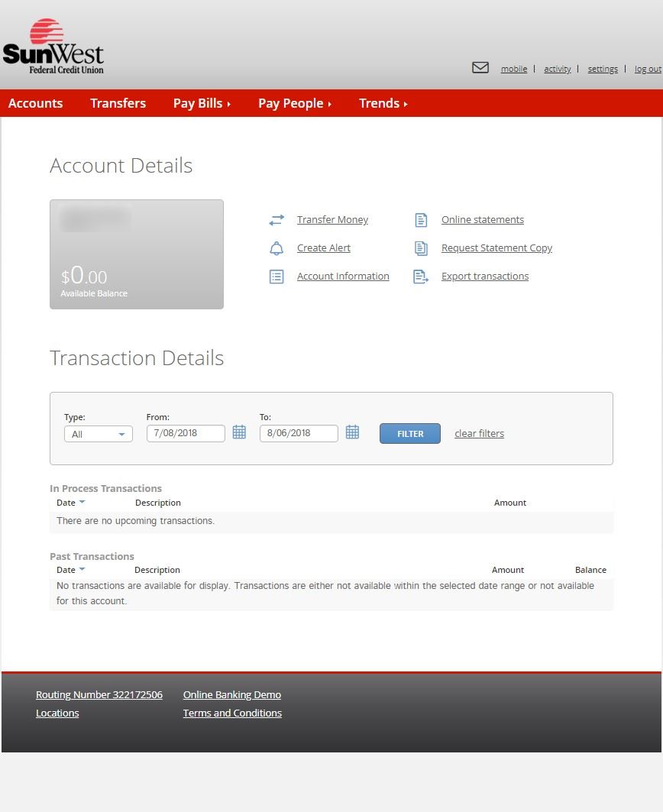Go to the Accounts tab

[35, 103]
